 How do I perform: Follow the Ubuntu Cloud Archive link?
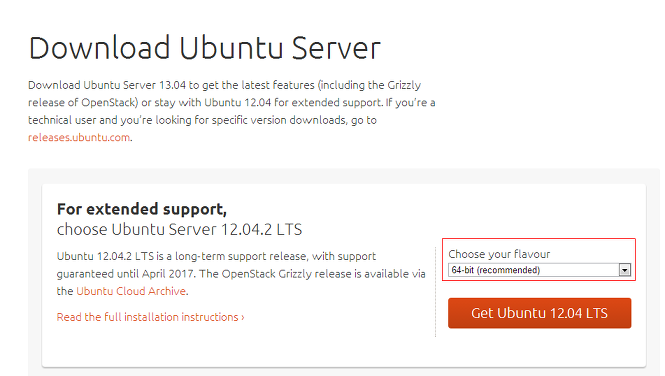point(131,291)
